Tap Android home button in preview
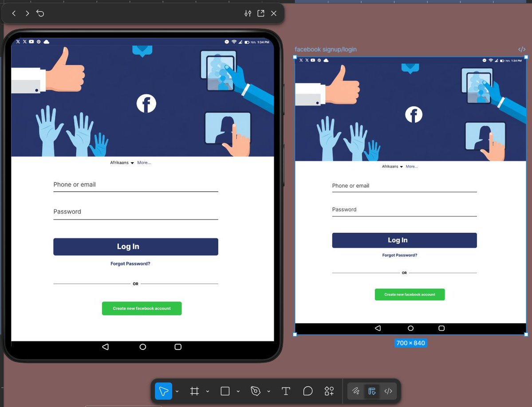Viewport: 532px width, 407px height. tap(143, 347)
